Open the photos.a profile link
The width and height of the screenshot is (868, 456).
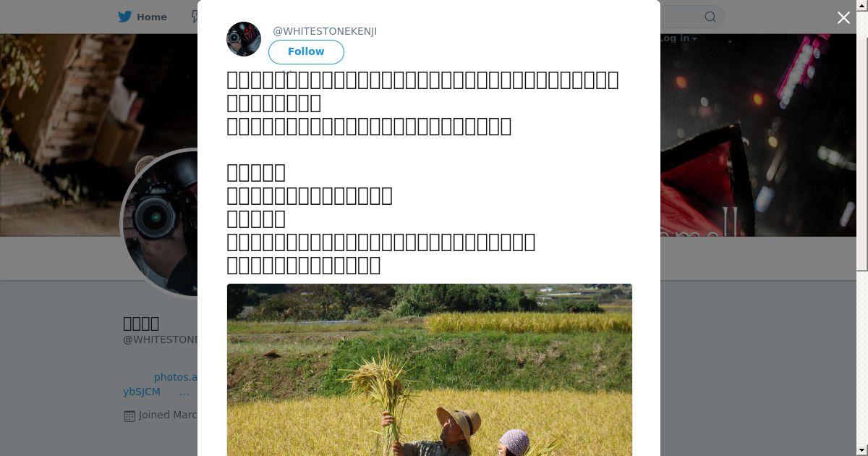pos(175,377)
